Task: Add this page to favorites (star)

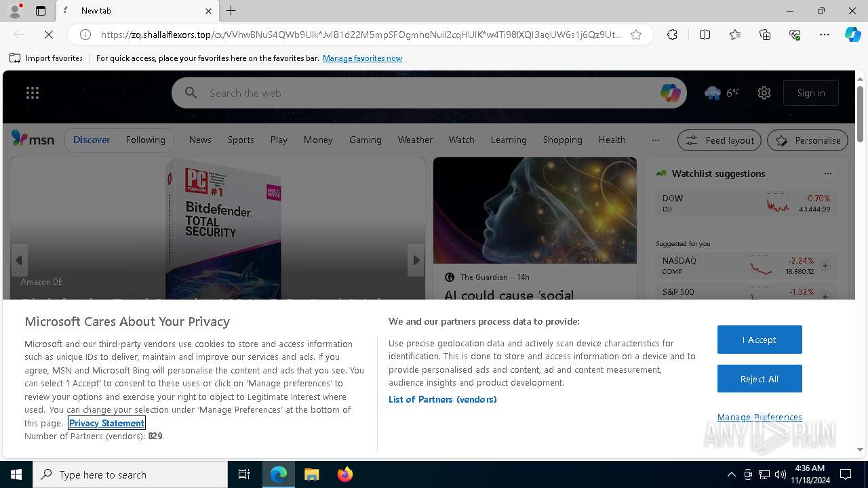Action: point(636,35)
